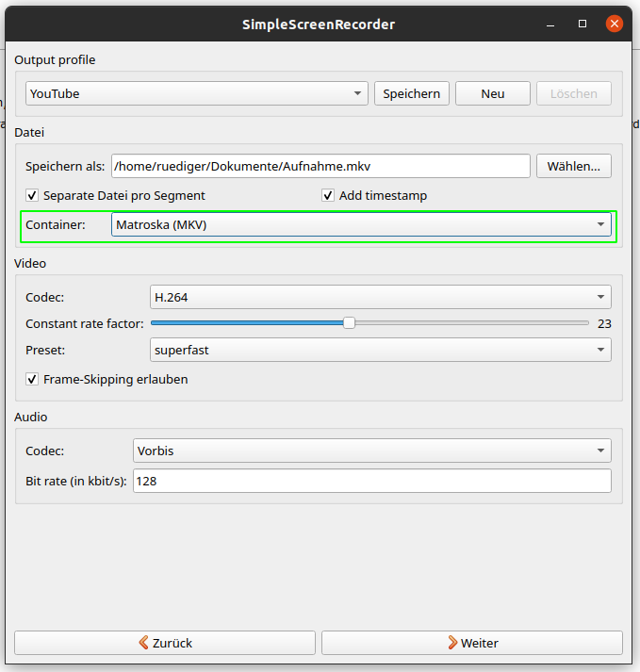
Task: Minimize the SimpleScreenRecorder window
Action: click(x=550, y=25)
